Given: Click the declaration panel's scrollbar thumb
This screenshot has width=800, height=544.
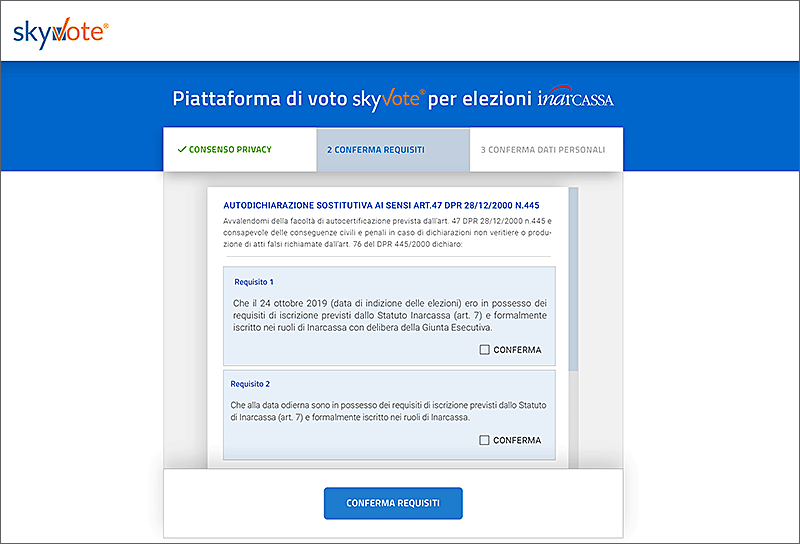Looking at the screenshot, I should [x=573, y=280].
